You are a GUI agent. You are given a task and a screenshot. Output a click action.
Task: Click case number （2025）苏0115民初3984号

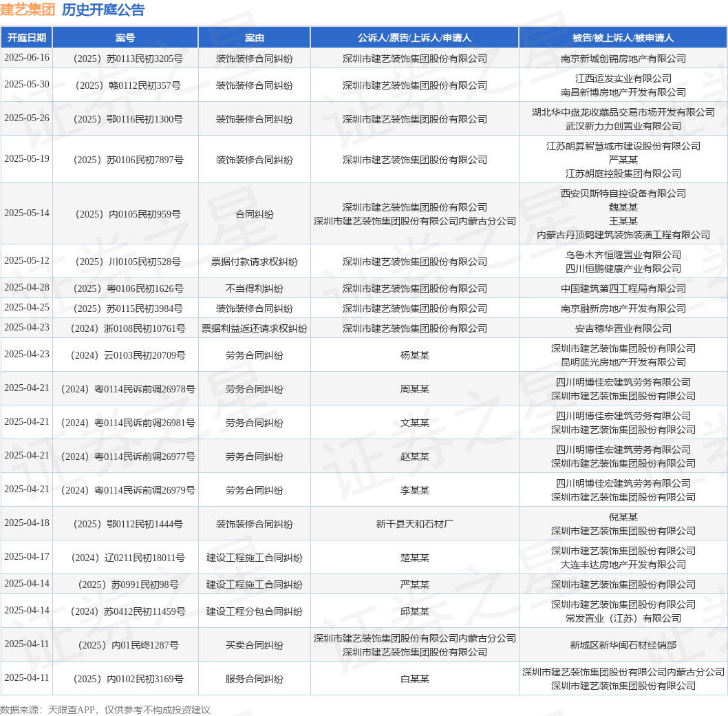point(125,308)
